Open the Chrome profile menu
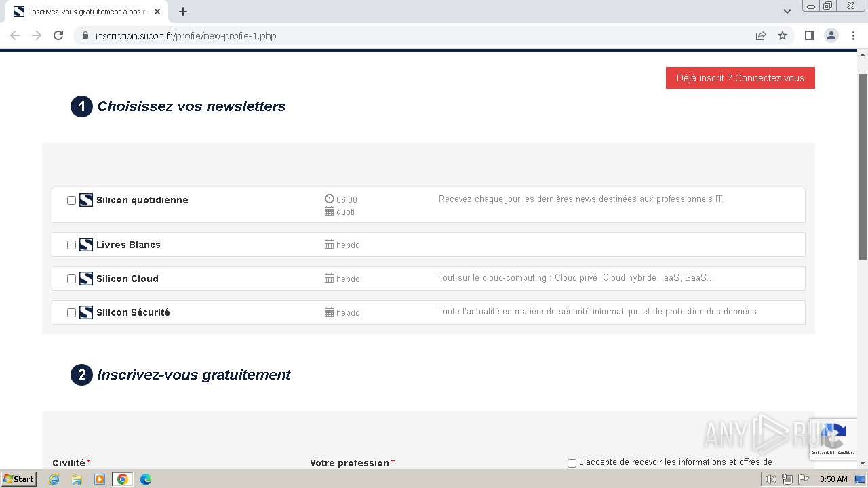The image size is (868, 488). (x=831, y=35)
